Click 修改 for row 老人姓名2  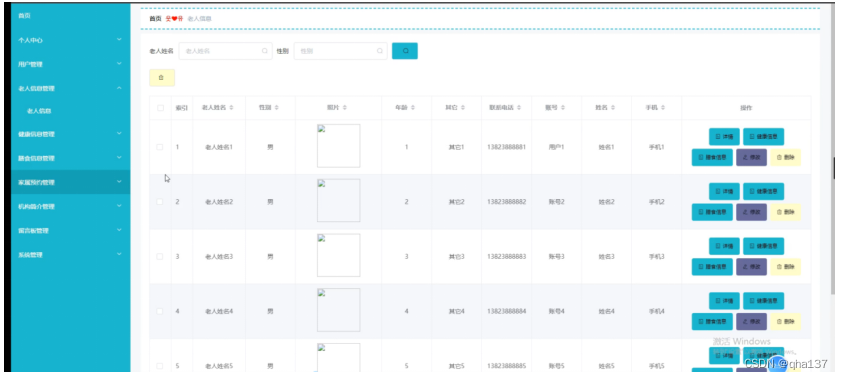click(x=751, y=212)
